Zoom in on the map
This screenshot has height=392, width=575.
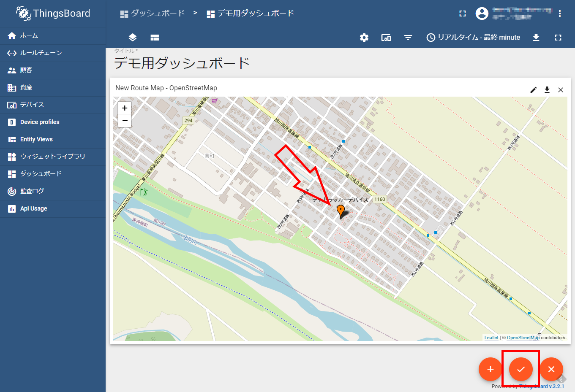(125, 108)
